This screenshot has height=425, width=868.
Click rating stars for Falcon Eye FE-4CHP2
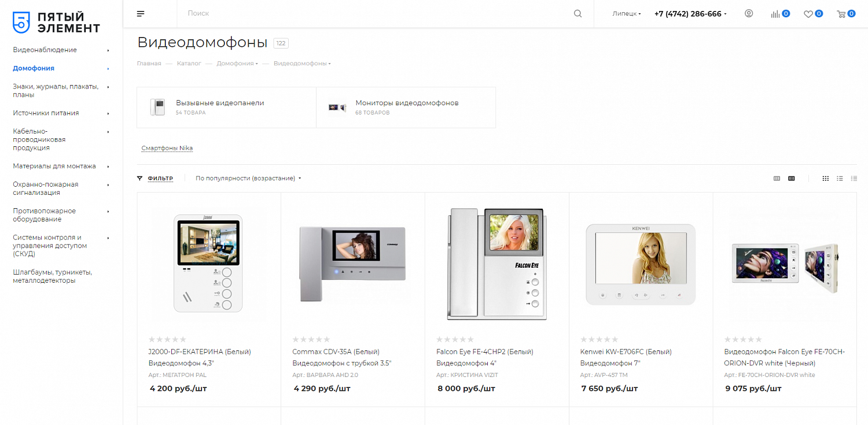pyautogui.click(x=455, y=339)
